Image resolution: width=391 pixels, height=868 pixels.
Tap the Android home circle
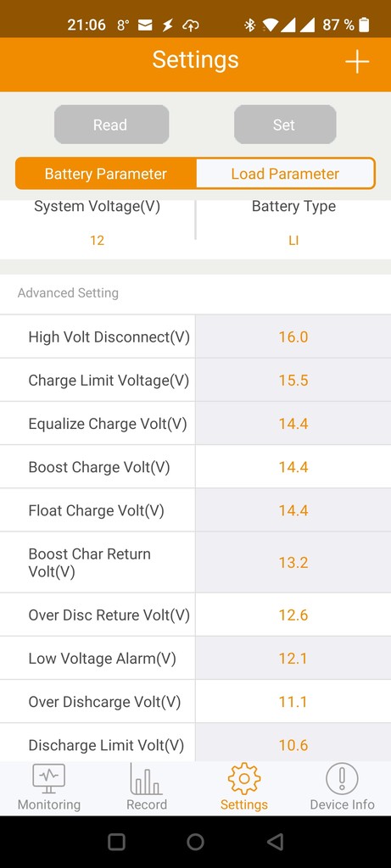pos(195,842)
